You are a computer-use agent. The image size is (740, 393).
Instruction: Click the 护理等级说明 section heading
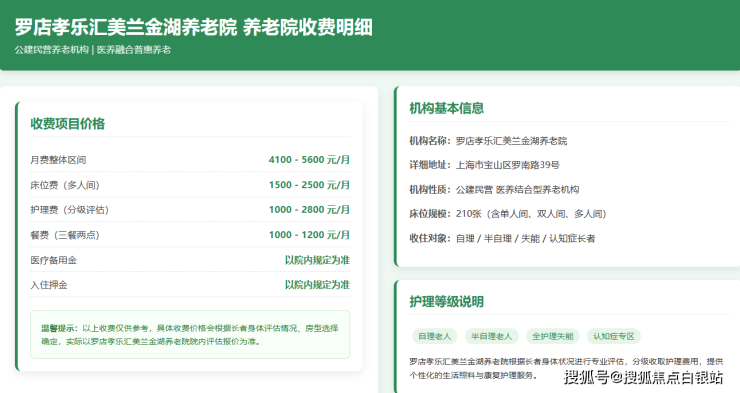click(x=446, y=302)
